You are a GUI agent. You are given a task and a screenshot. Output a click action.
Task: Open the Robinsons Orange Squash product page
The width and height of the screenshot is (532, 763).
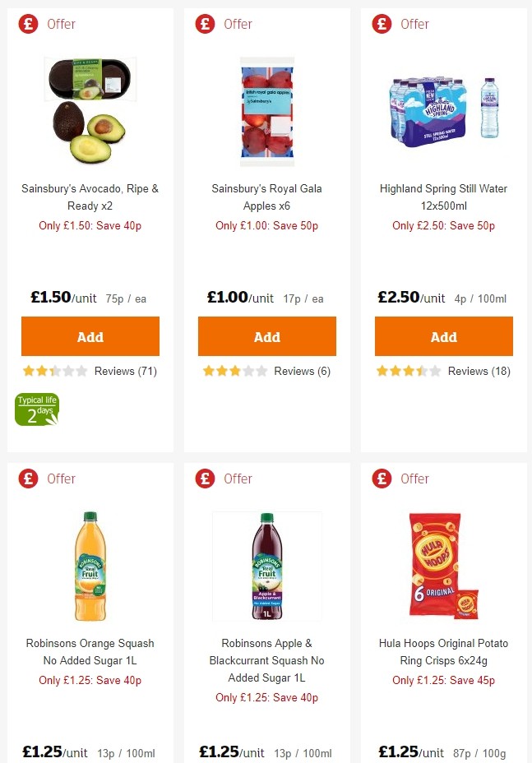point(90,652)
